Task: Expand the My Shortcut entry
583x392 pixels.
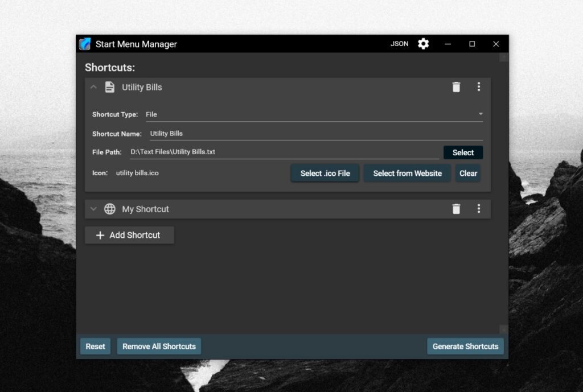Action: coord(93,209)
